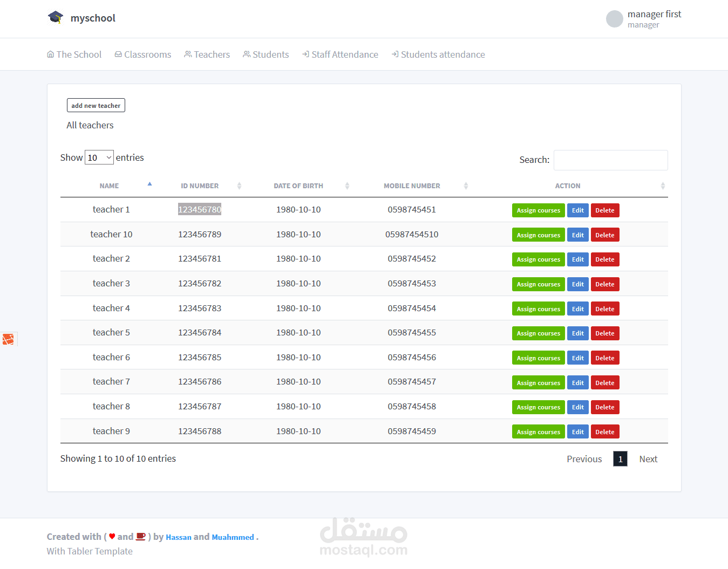Sort by ID Number column arrows
The width and height of the screenshot is (728, 569).
point(239,186)
